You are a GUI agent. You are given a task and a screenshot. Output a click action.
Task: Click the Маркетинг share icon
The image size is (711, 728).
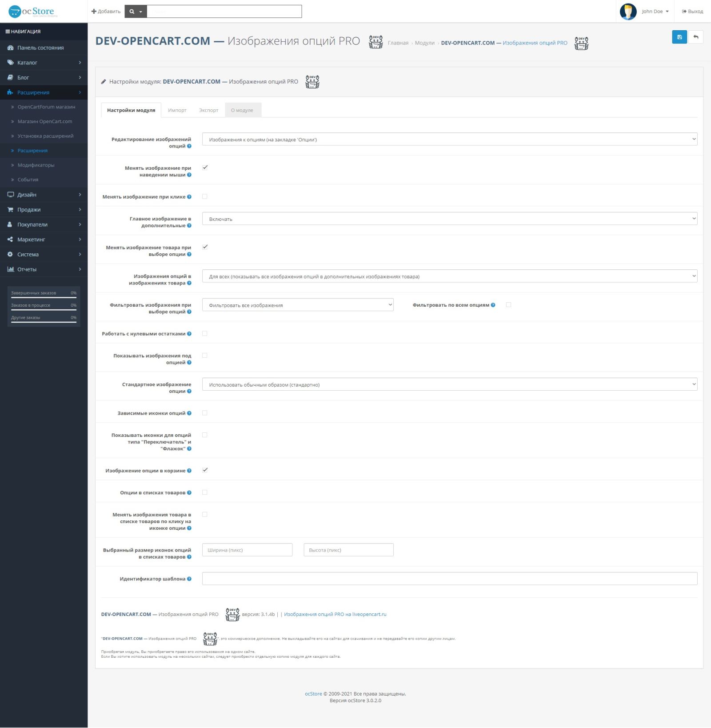tap(10, 240)
